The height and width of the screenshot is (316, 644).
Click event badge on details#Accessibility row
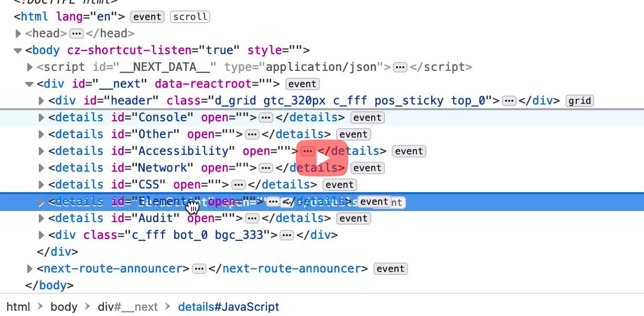(409, 151)
